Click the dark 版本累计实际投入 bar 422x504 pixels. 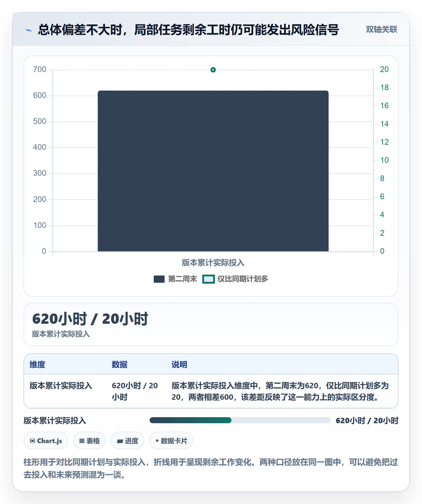click(x=213, y=171)
